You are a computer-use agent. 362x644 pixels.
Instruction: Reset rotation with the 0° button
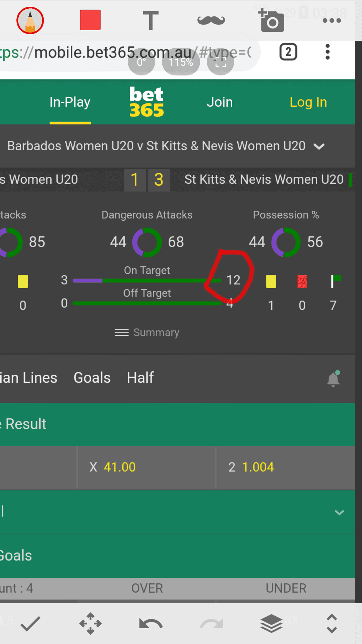[x=141, y=62]
